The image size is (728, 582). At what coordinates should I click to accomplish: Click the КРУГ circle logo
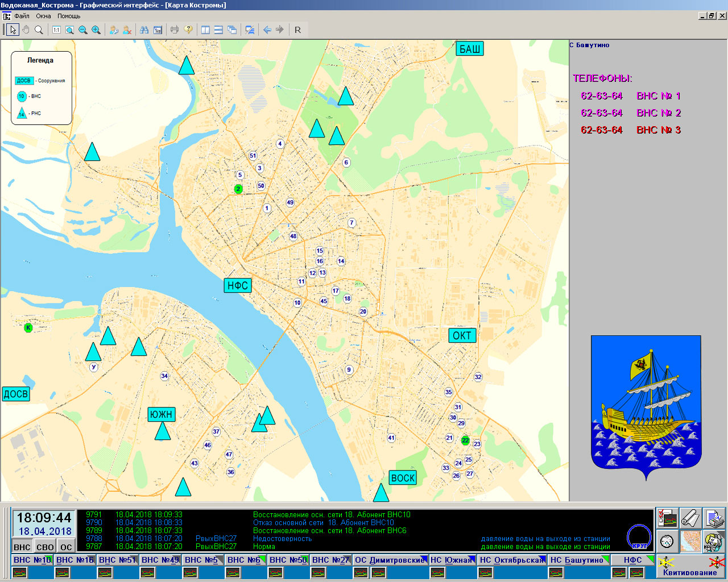639,537
